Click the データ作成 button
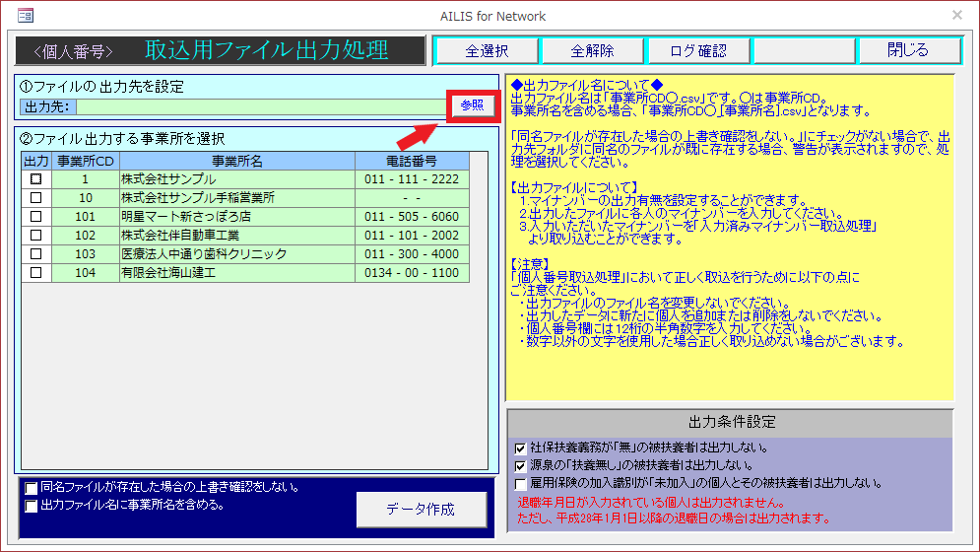The image size is (980, 552). click(421, 510)
